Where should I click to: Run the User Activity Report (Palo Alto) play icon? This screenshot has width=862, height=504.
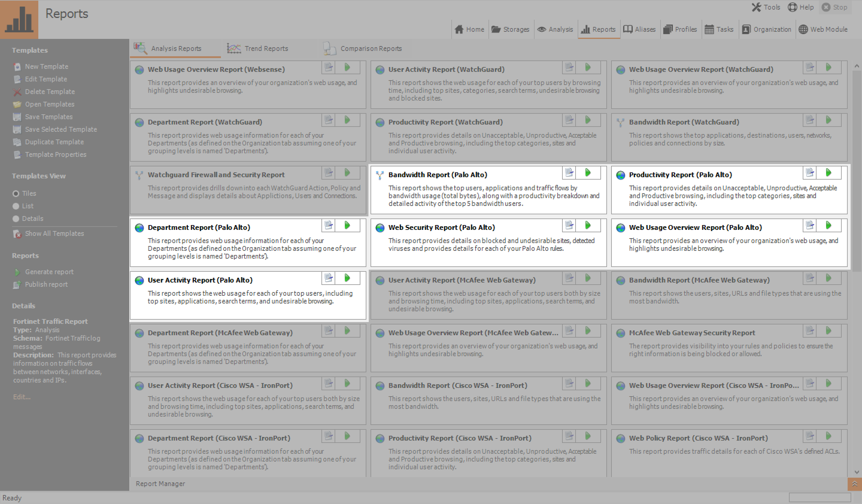tap(347, 278)
